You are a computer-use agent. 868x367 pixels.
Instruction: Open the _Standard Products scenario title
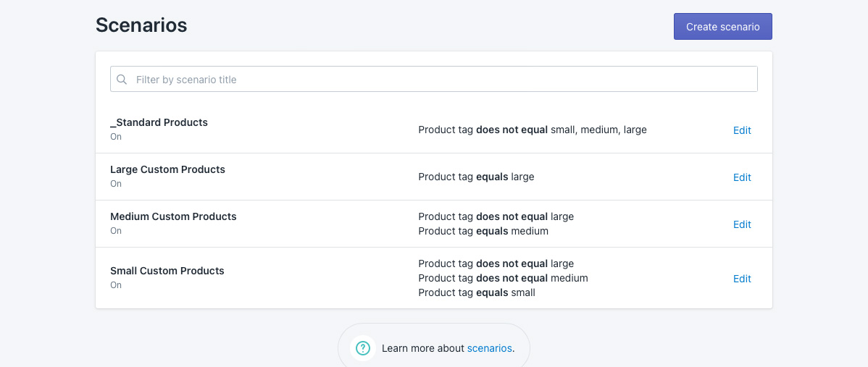point(159,122)
